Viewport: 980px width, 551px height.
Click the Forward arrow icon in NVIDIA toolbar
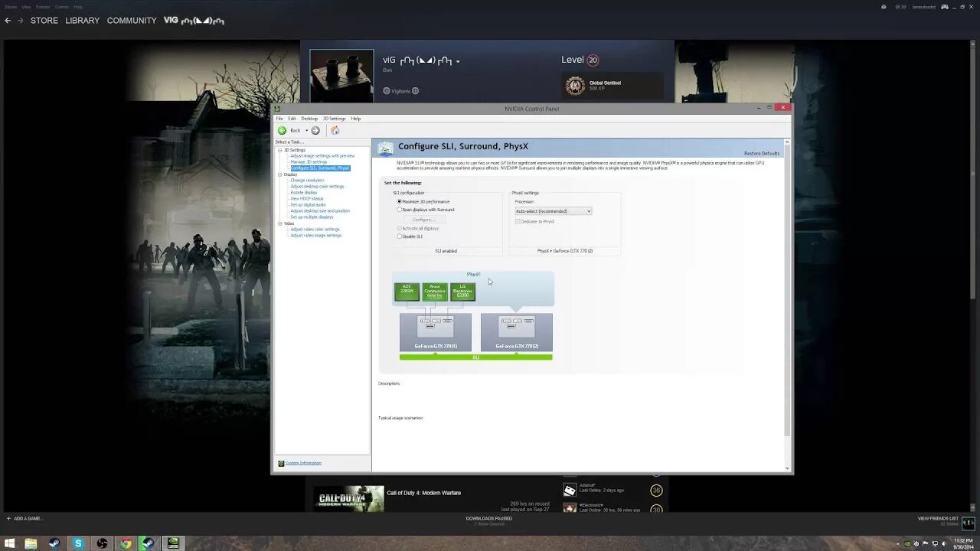(x=315, y=131)
